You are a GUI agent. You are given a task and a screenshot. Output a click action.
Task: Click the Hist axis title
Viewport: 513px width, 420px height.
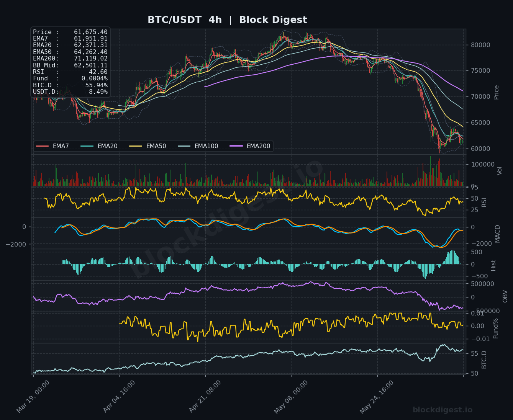(x=493, y=265)
